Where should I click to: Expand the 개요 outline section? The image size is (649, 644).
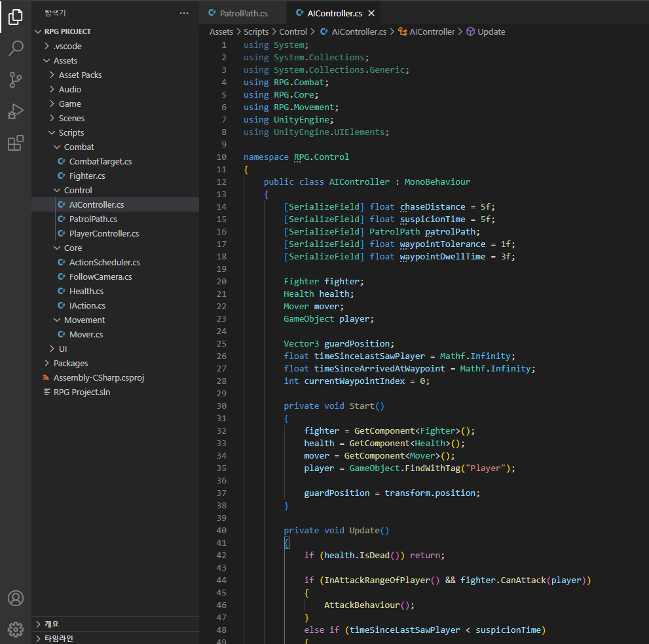[51, 624]
